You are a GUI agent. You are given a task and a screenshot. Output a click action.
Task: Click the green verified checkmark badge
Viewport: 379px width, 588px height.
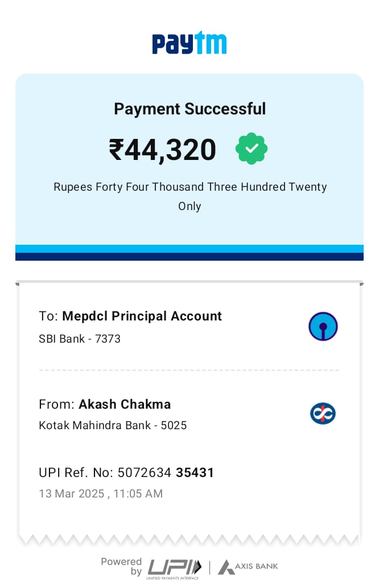pos(252,149)
